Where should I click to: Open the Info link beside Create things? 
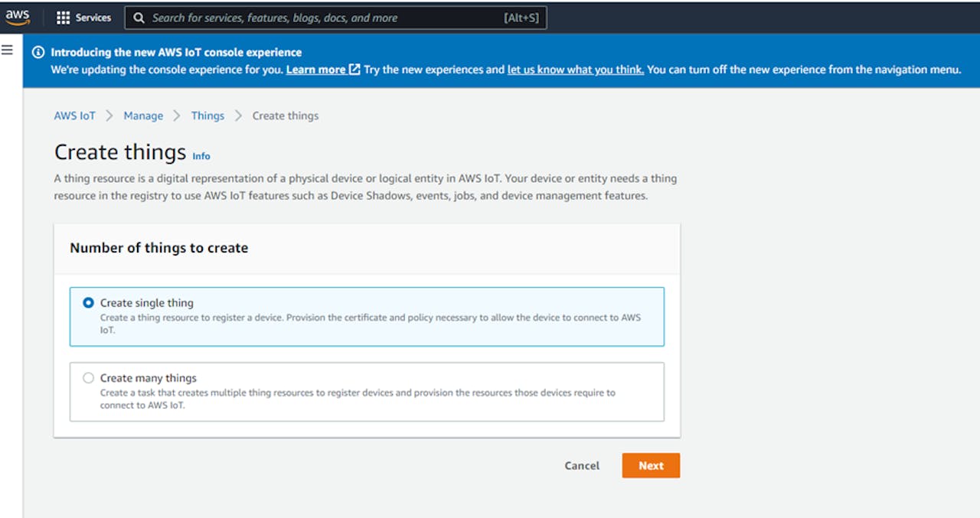point(201,156)
